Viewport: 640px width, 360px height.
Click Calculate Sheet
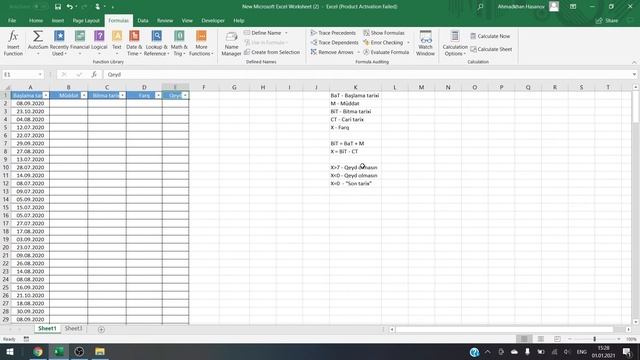point(491,49)
